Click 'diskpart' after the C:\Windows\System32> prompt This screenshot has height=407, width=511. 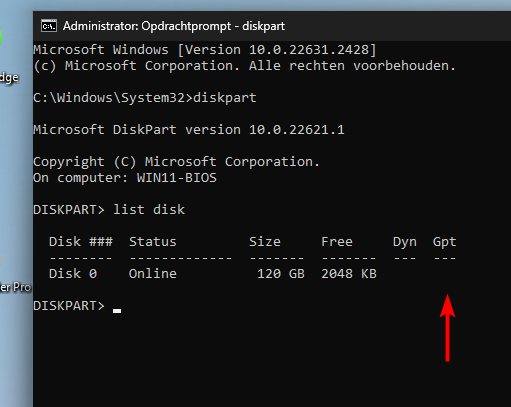tap(225, 98)
